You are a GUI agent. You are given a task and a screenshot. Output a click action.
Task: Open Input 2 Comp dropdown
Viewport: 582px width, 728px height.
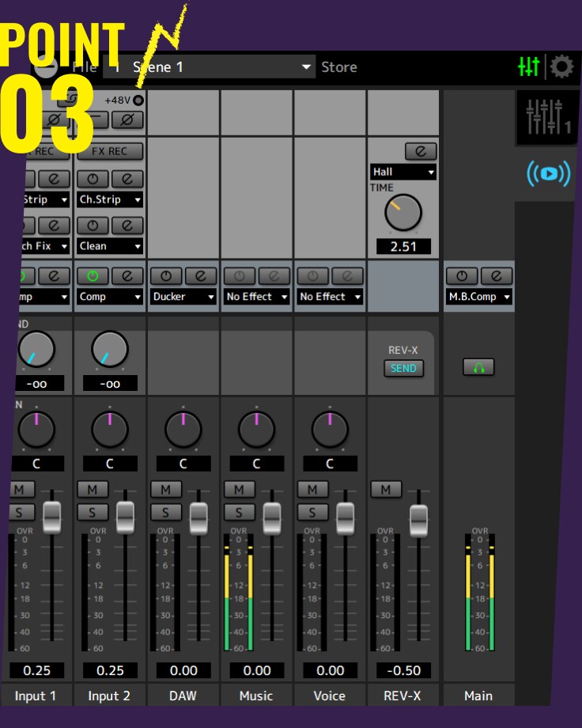click(x=110, y=297)
